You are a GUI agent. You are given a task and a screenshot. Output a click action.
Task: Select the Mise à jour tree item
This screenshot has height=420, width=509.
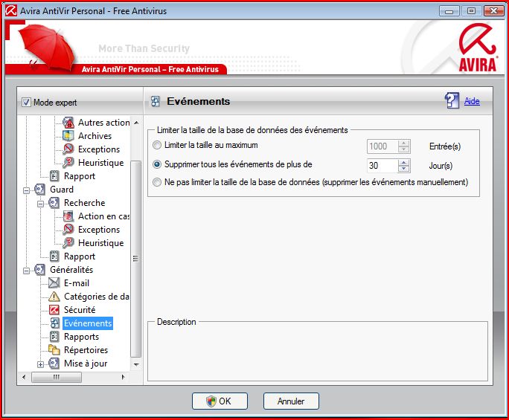point(86,364)
